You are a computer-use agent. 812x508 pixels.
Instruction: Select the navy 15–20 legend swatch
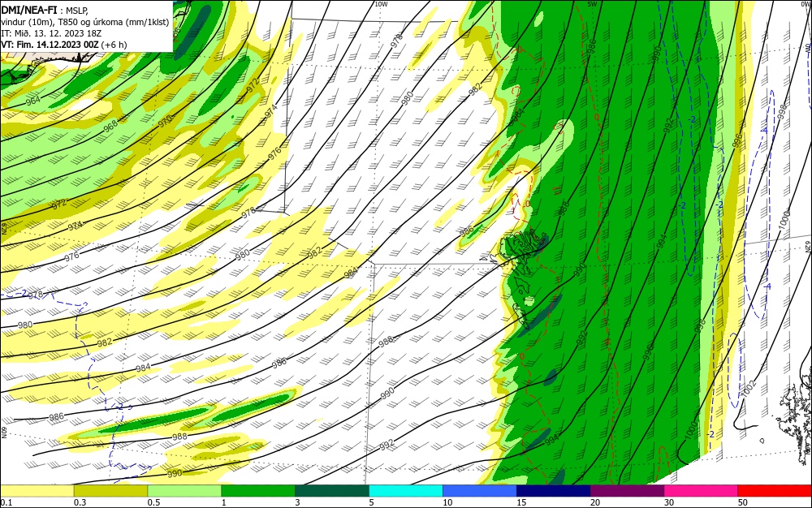pos(554,491)
